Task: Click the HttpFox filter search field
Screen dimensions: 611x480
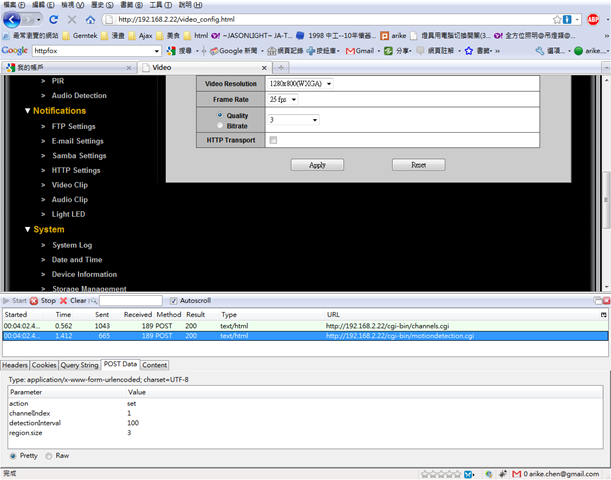Action: (131, 300)
